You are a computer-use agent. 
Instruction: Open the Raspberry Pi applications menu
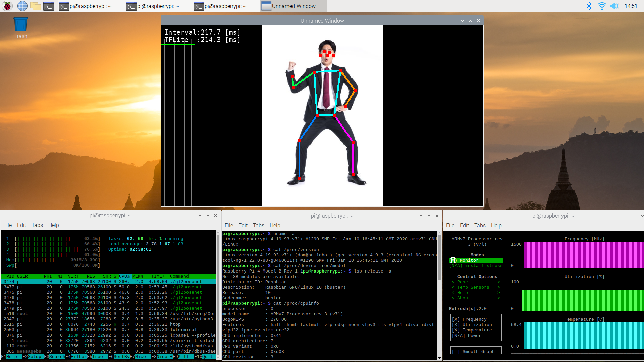(7, 6)
